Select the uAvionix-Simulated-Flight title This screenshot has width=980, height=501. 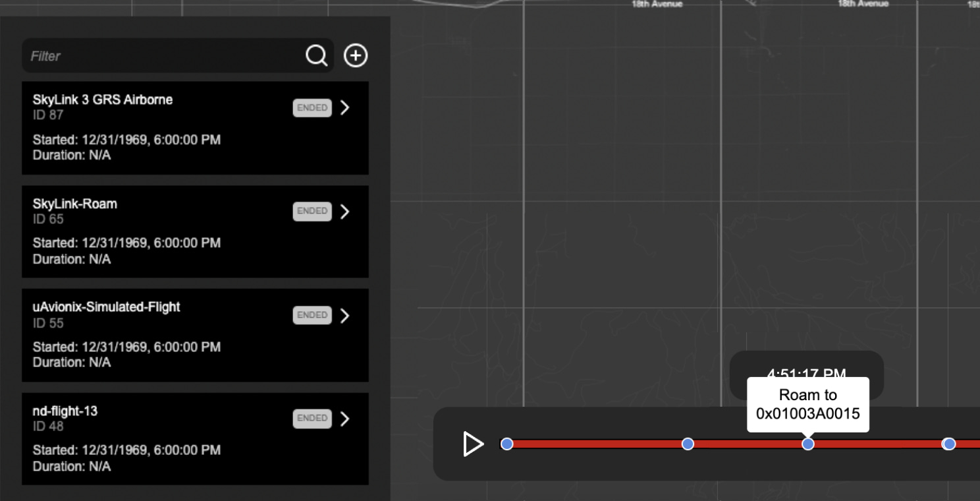click(x=106, y=307)
